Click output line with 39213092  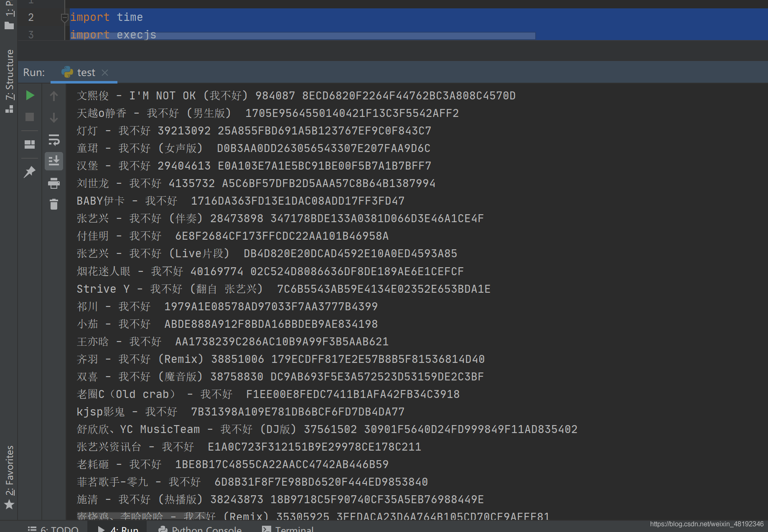(254, 131)
